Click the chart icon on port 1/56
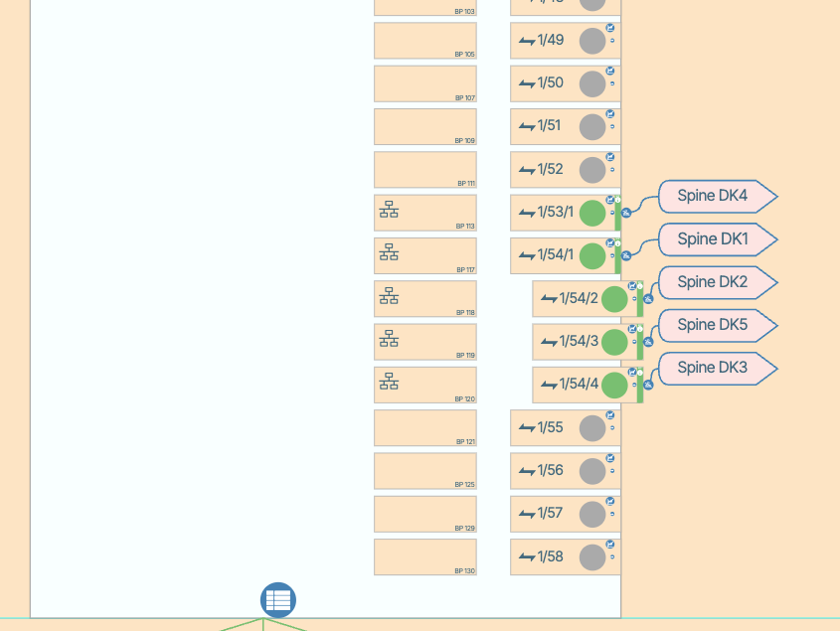Viewport: 840px width, 631px height. [610, 458]
